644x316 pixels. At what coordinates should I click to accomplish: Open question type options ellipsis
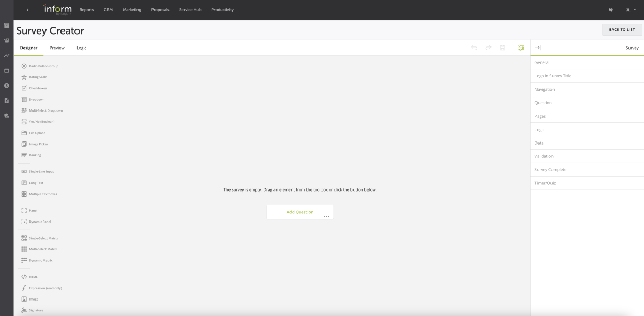click(326, 216)
